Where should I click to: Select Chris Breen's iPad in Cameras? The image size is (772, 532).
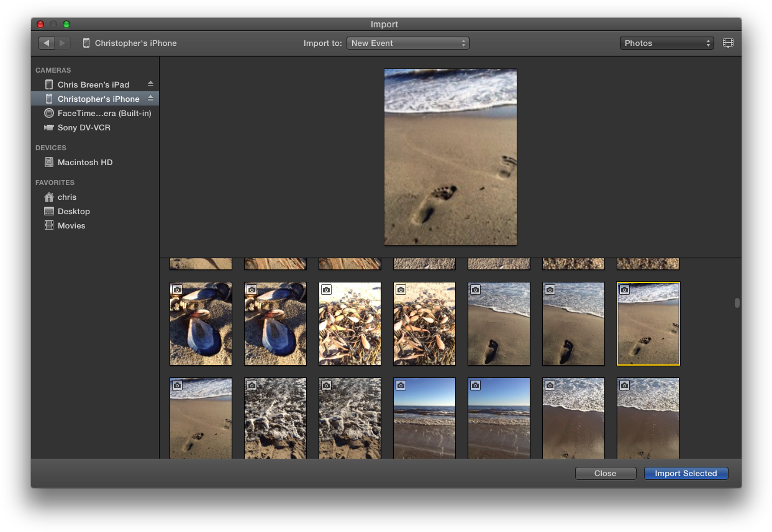(x=95, y=84)
